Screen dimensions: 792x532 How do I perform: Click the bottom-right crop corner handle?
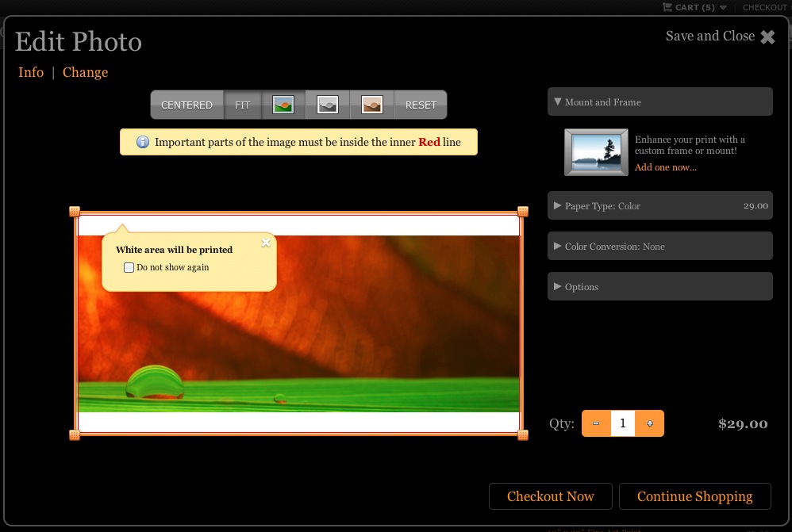pyautogui.click(x=523, y=434)
